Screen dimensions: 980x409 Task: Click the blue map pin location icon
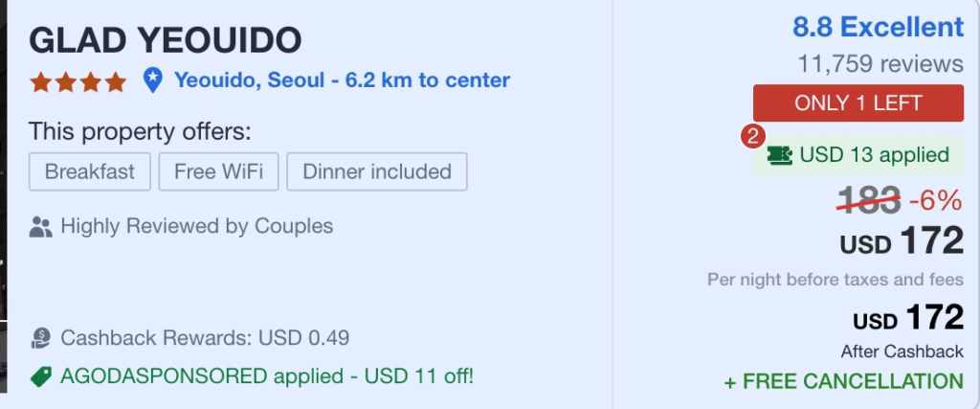click(x=152, y=80)
